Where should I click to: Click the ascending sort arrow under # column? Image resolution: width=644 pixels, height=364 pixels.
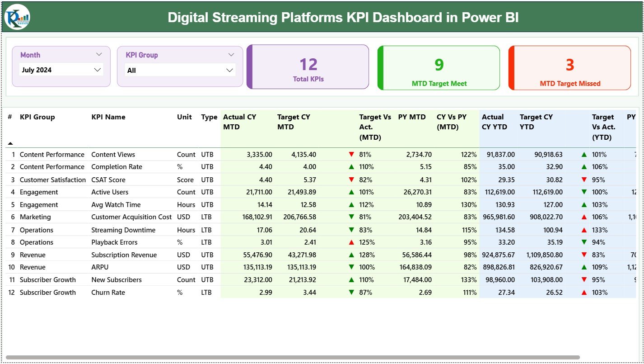pyautogui.click(x=10, y=143)
